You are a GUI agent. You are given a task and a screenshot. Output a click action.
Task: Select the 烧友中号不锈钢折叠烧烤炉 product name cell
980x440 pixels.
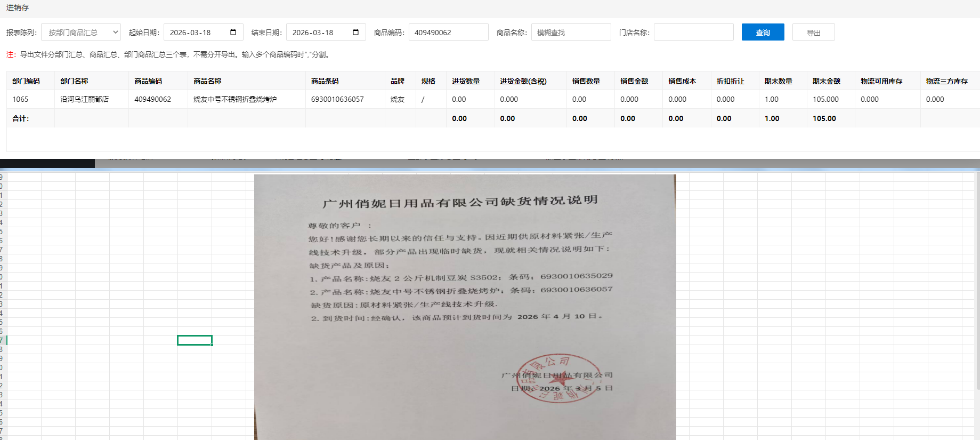click(x=235, y=99)
